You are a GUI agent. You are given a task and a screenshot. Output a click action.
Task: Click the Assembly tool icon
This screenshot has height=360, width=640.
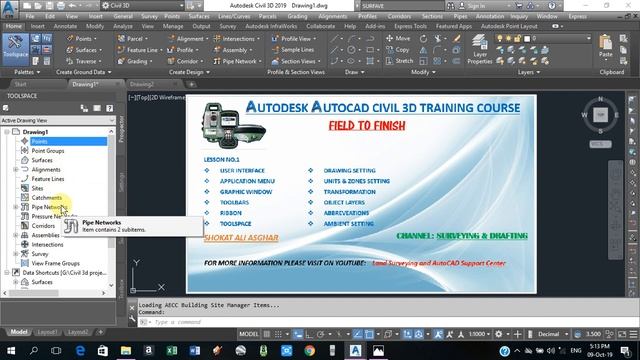[x=217, y=50]
